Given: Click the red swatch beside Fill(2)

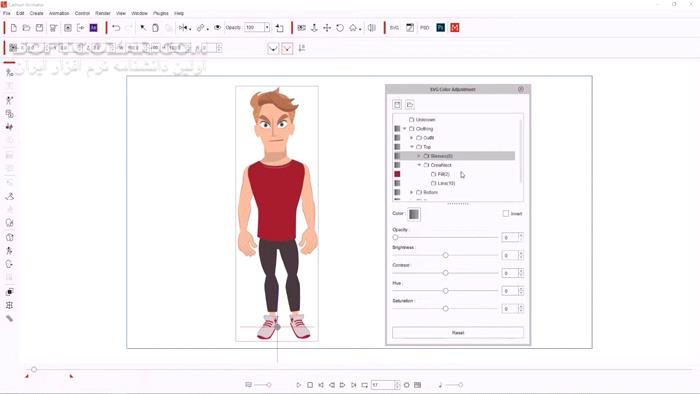Looking at the screenshot, I should (397, 174).
